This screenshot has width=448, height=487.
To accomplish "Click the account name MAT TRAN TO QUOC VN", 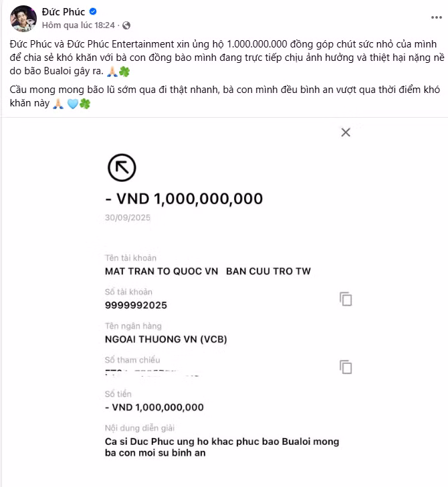I will point(161,271).
